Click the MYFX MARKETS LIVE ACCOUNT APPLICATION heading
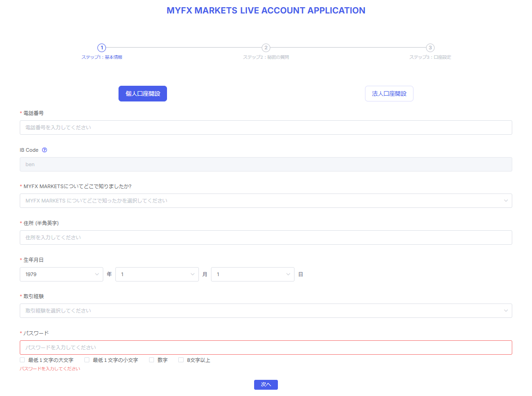 point(266,10)
